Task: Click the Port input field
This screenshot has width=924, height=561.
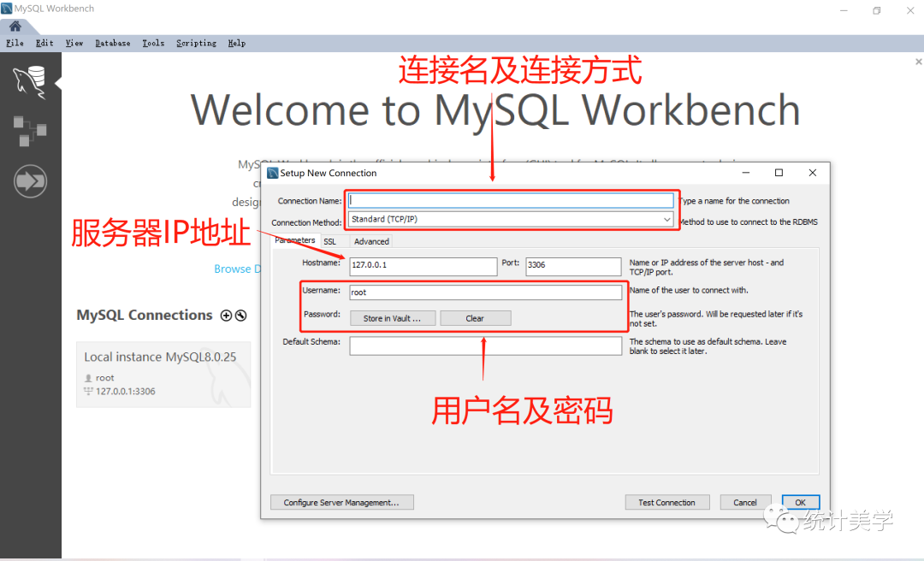Action: pyautogui.click(x=573, y=266)
